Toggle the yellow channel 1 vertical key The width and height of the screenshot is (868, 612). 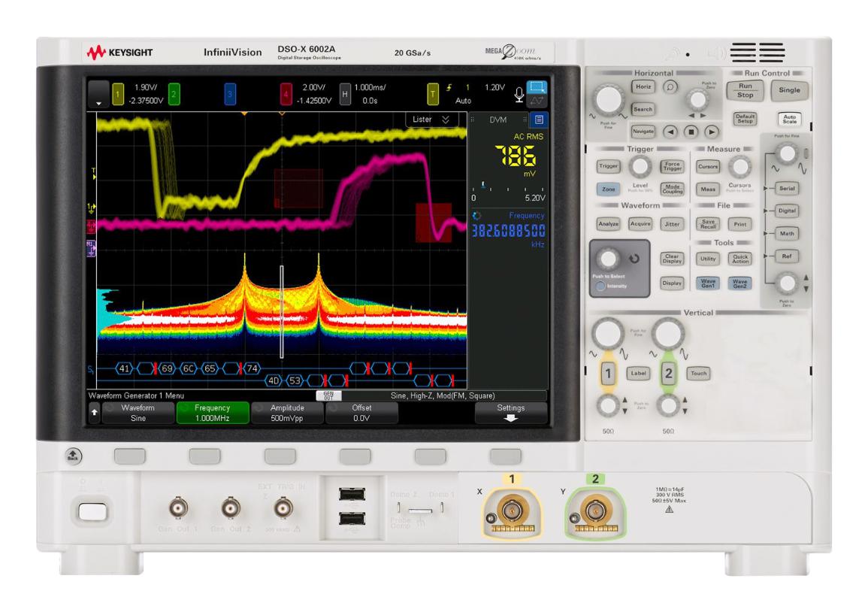(x=608, y=374)
